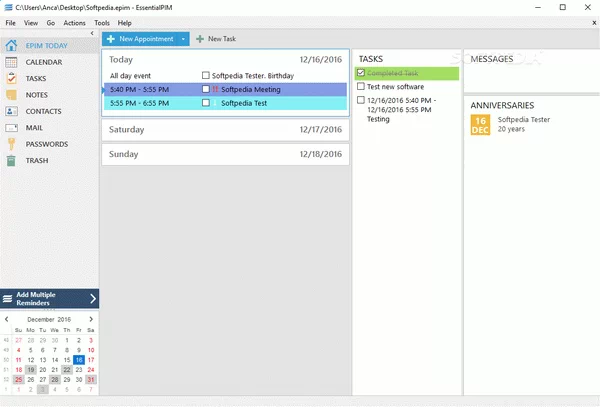
Task: Check off the Test new software task
Action: pyautogui.click(x=361, y=87)
